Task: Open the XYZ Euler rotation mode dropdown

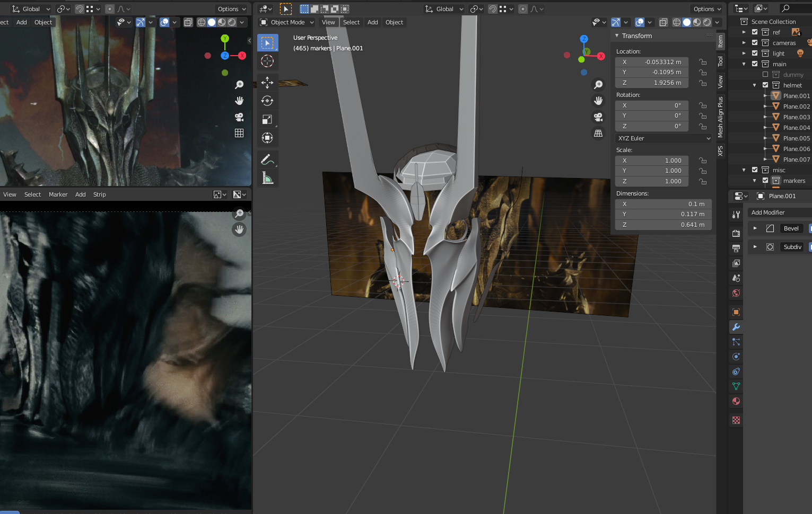Action: (x=663, y=138)
